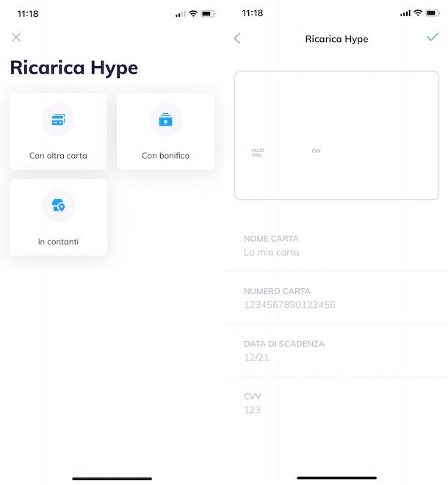Choose the 'In contanti' label
Viewport: 448px width, 485px height.
(x=58, y=242)
